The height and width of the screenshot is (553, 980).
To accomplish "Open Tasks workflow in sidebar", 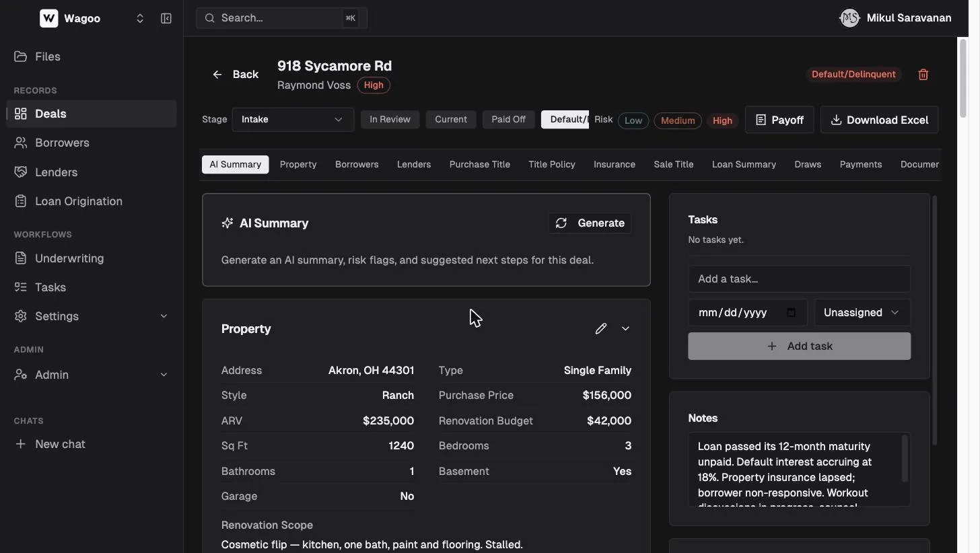I will pos(92,287).
